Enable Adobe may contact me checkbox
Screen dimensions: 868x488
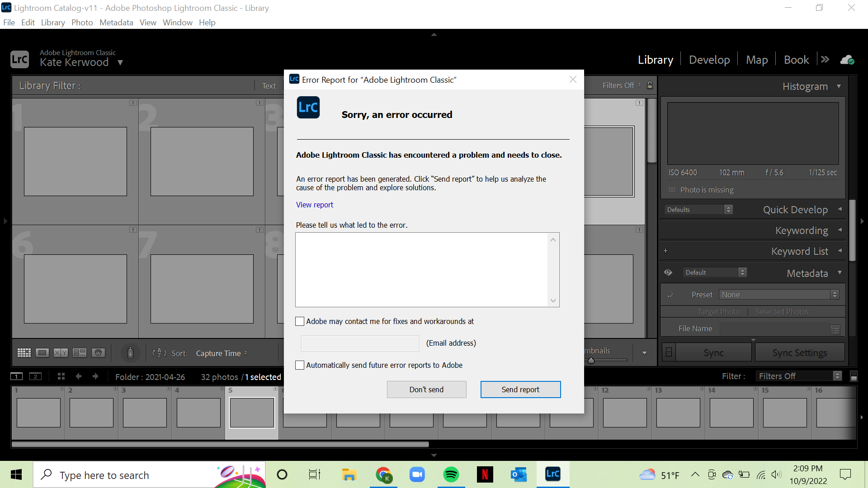pos(300,321)
